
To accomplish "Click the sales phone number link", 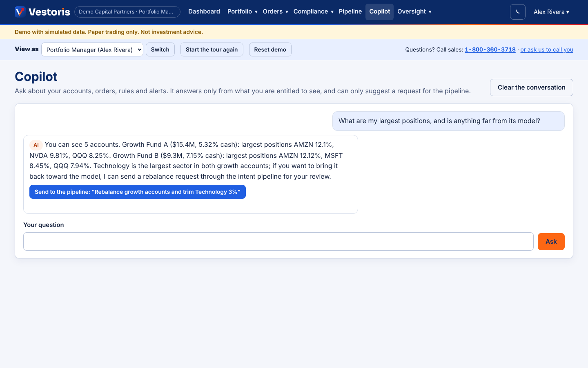I will 490,49.
